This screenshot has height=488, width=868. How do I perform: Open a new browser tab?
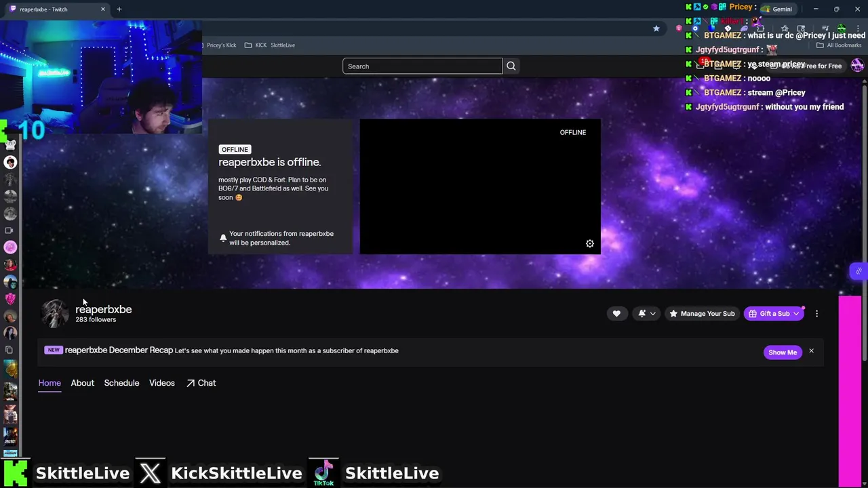pos(119,9)
